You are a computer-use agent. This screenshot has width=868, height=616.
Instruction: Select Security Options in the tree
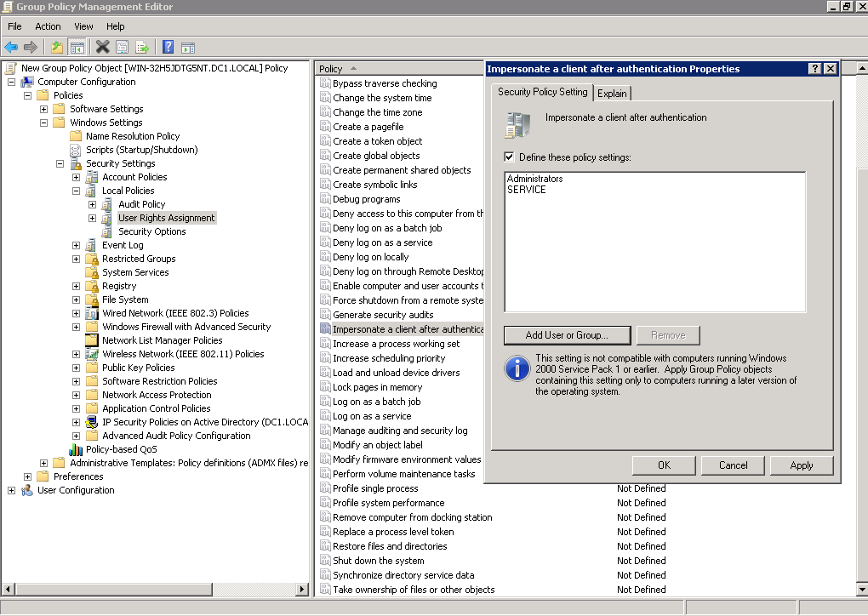coord(151,232)
